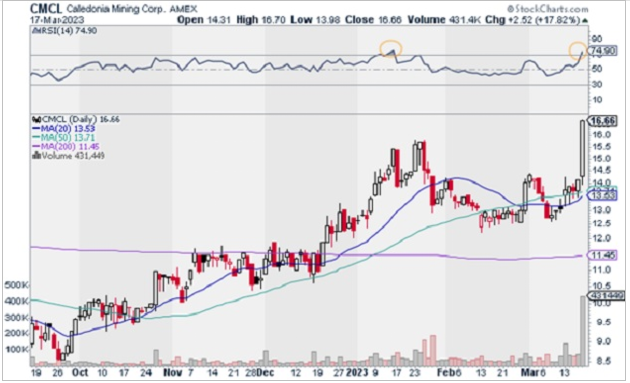Select the MA(200) 11.45 legend entry
630x383 pixels.
(65, 146)
